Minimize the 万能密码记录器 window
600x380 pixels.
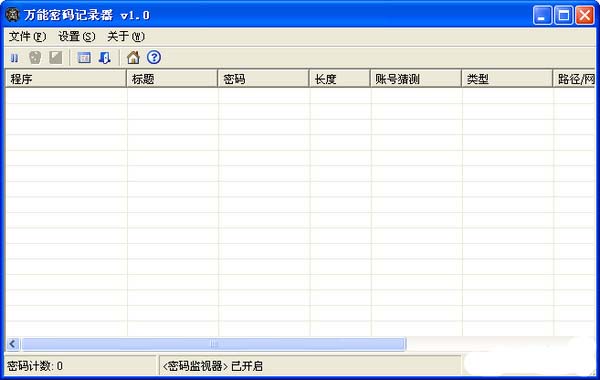542,15
